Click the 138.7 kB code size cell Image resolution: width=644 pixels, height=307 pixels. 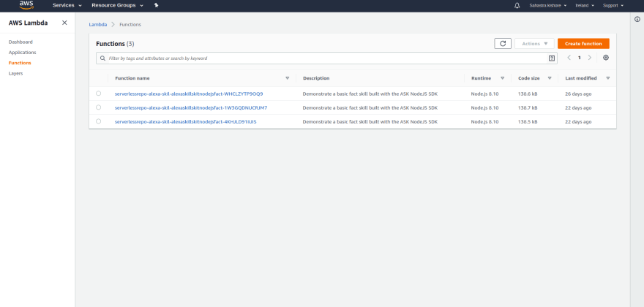coord(528,108)
